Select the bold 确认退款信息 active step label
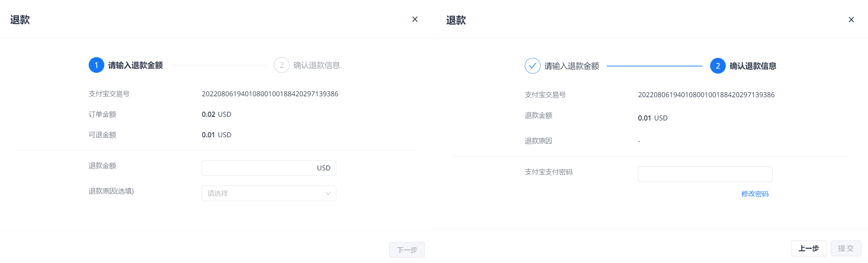 (x=753, y=66)
